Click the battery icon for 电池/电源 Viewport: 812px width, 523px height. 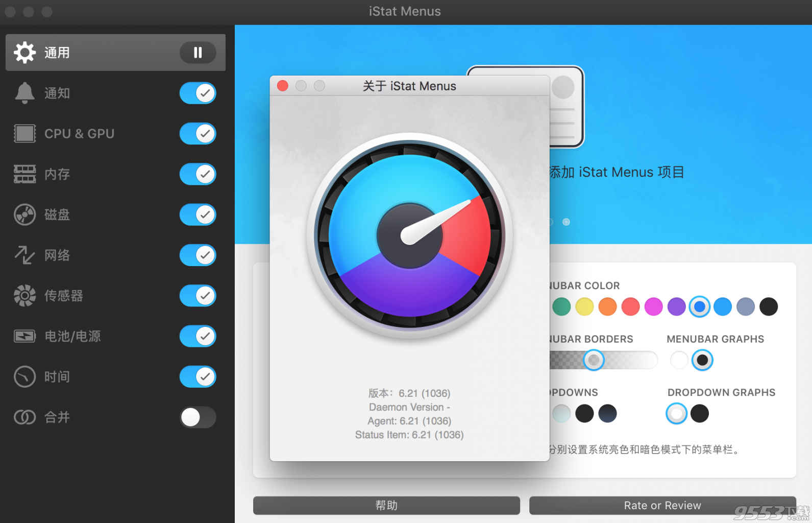pos(24,336)
